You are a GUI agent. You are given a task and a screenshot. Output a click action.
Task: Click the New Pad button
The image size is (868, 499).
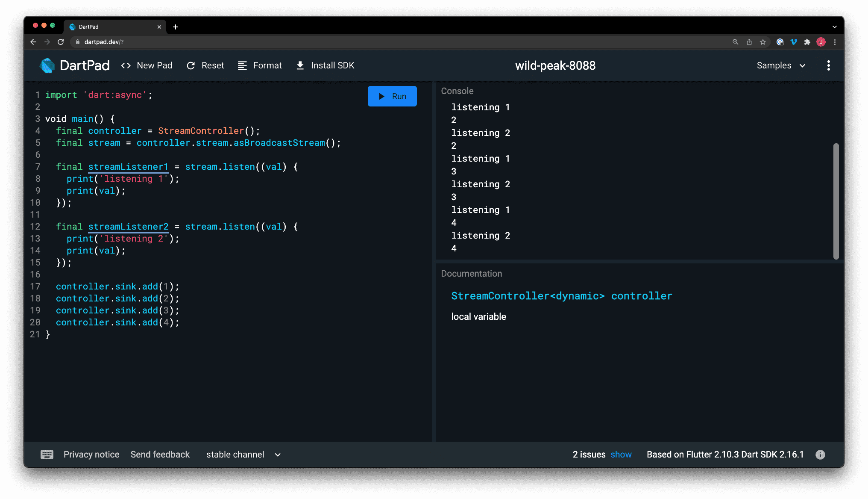pos(147,65)
